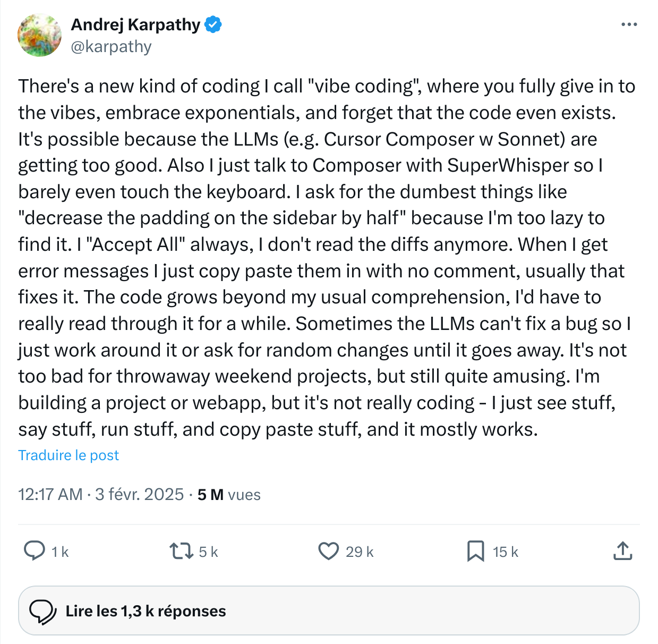Click the reply icon on Karpathy's post
Image resolution: width=658 pixels, height=644 pixels.
34,552
